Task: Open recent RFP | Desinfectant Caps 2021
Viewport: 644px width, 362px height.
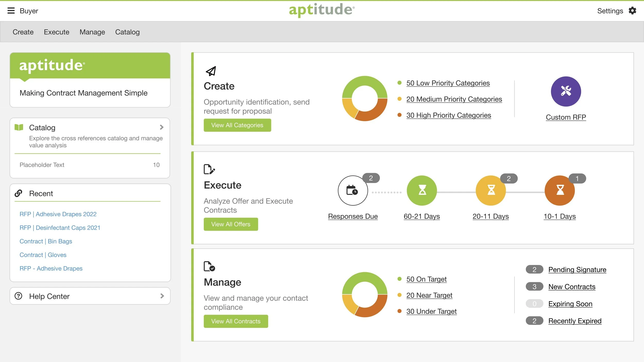Action: pos(60,228)
